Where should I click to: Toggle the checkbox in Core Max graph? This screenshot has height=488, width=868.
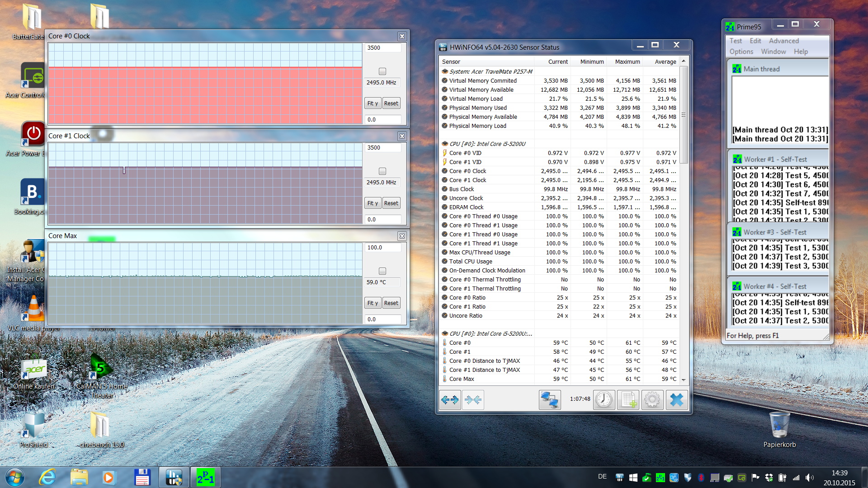382,271
